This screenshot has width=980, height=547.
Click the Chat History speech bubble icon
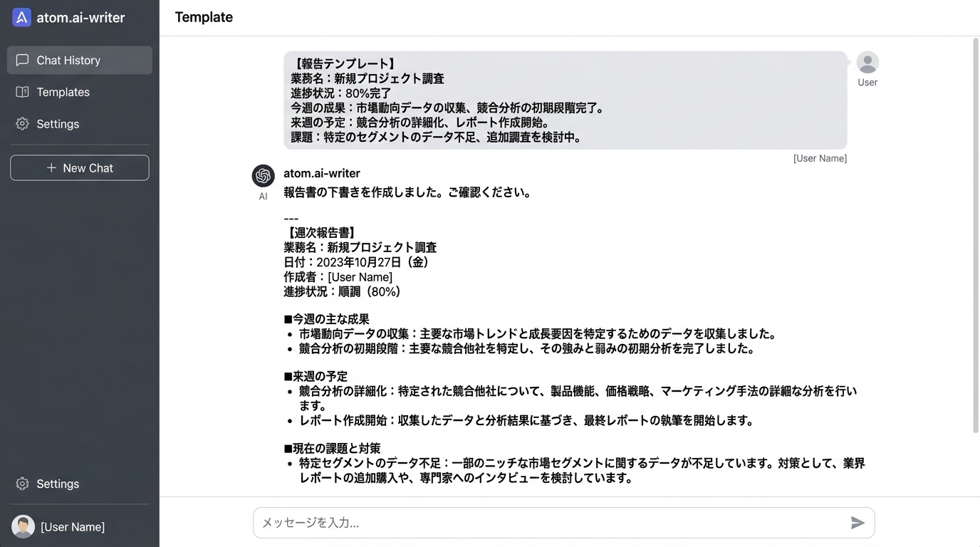tap(23, 61)
